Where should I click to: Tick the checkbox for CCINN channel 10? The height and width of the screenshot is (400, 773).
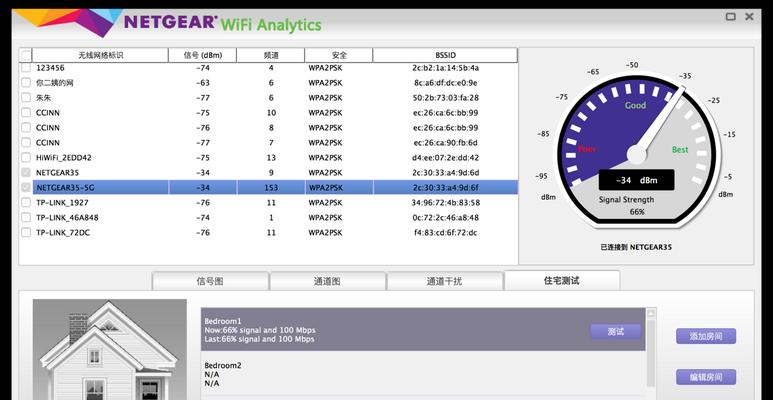coord(26,112)
